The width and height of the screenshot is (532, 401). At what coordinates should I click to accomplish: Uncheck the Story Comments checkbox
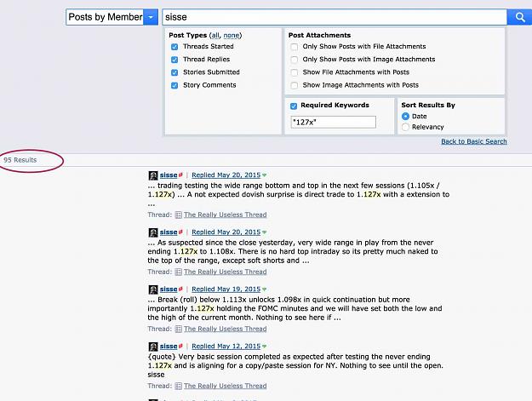pyautogui.click(x=174, y=85)
